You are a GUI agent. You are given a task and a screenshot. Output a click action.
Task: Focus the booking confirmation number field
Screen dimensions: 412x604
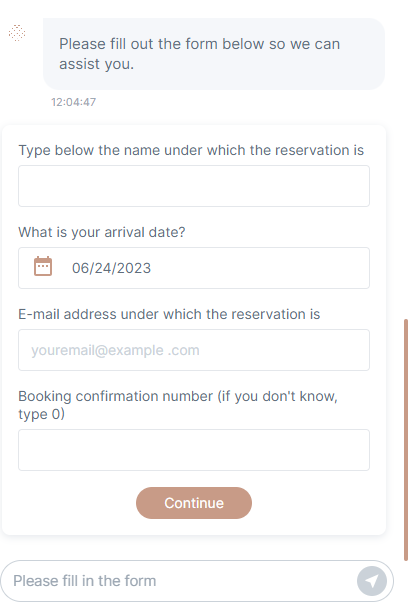click(194, 450)
